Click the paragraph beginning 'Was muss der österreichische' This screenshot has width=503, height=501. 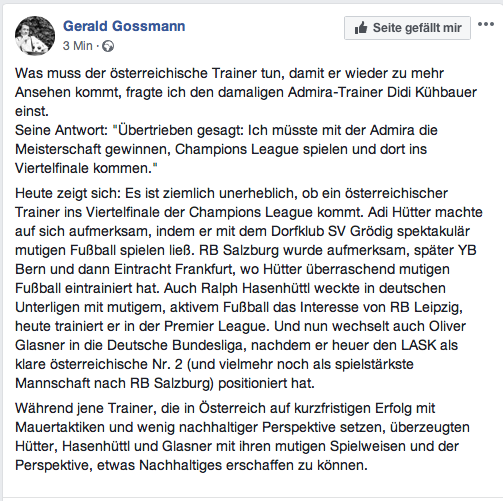(246, 92)
